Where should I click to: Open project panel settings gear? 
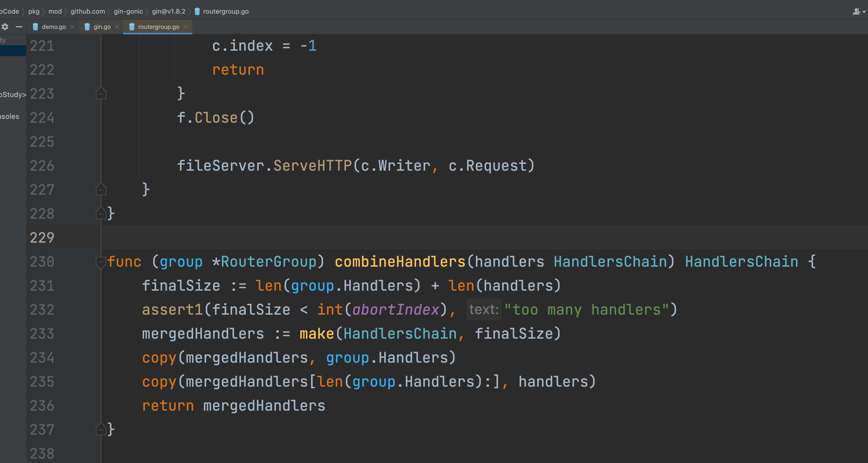click(5, 27)
